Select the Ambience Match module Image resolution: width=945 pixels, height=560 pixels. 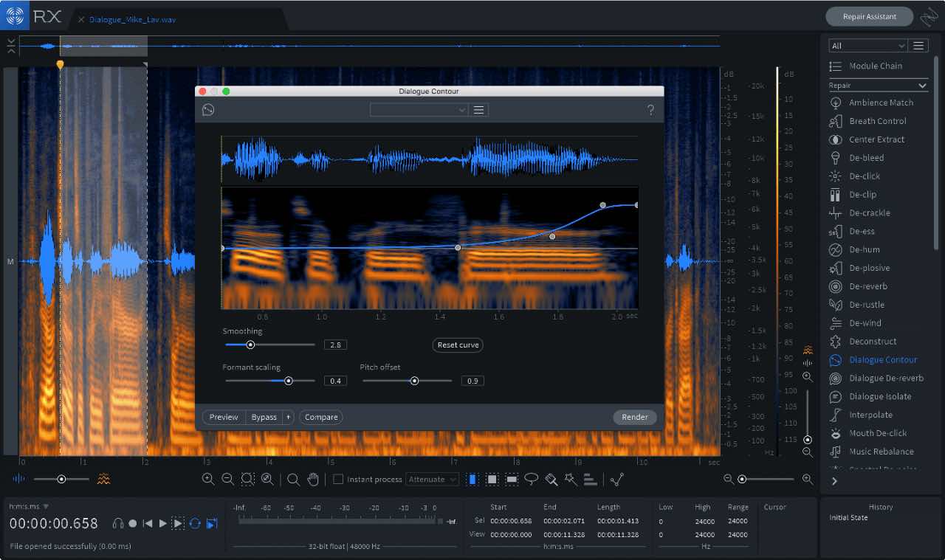click(x=881, y=103)
